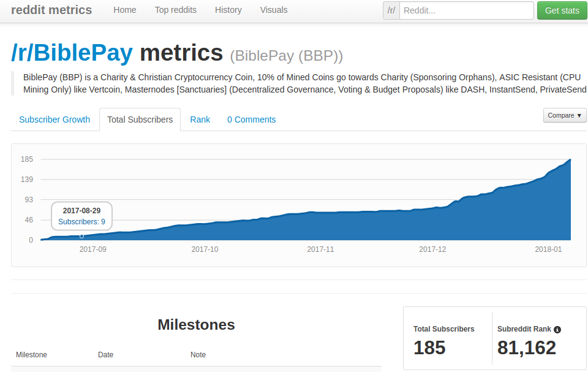Click the 2017-10 axis label
The height and width of the screenshot is (372, 588).
tap(205, 249)
